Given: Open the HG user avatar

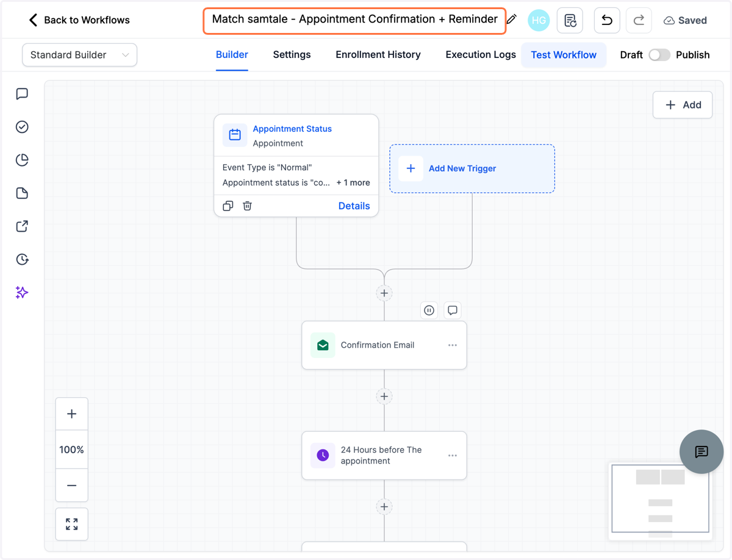Looking at the screenshot, I should [x=539, y=21].
